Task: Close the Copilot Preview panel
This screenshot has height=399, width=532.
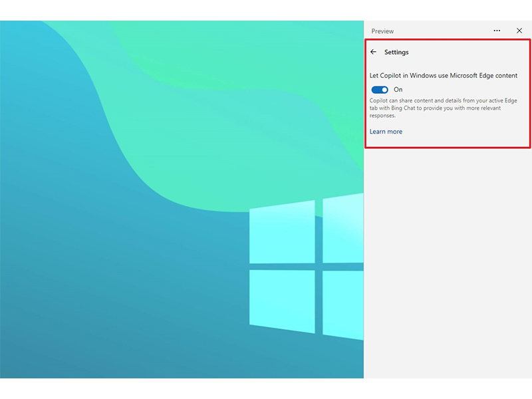Action: click(519, 31)
